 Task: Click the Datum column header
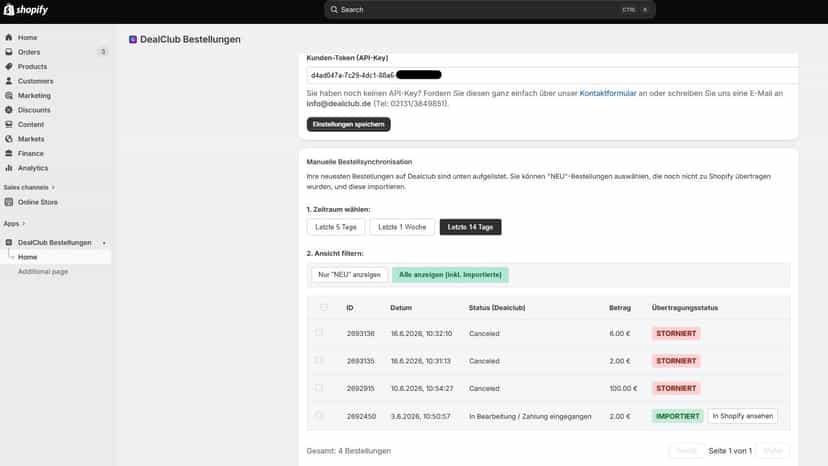point(401,307)
